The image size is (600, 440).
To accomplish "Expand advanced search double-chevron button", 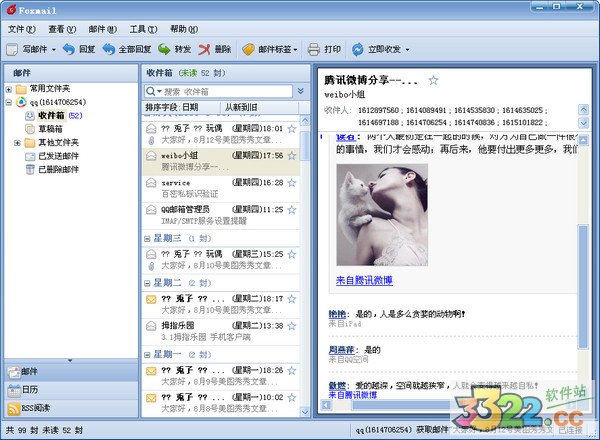I will pyautogui.click(x=301, y=91).
